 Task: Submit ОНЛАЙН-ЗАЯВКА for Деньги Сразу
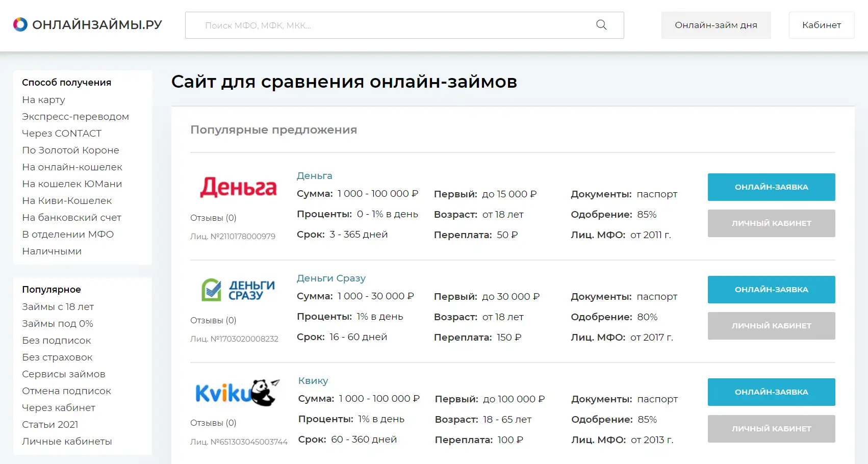point(771,290)
